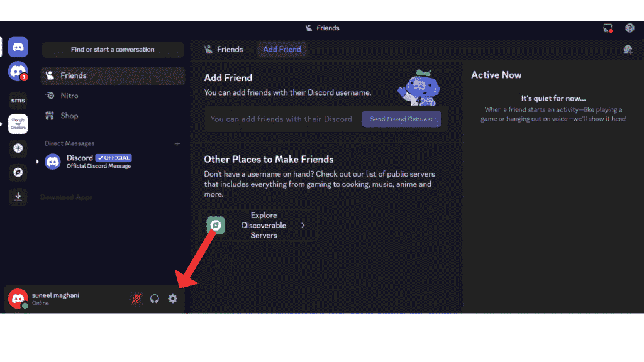Deafen using the headphones icon
This screenshot has height=362, width=644.
click(155, 299)
